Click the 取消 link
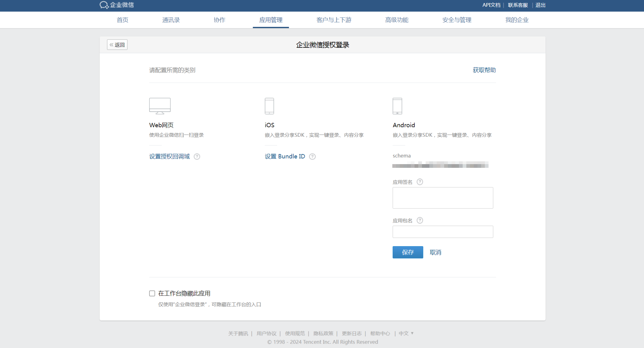This screenshot has width=644, height=348. [x=435, y=252]
